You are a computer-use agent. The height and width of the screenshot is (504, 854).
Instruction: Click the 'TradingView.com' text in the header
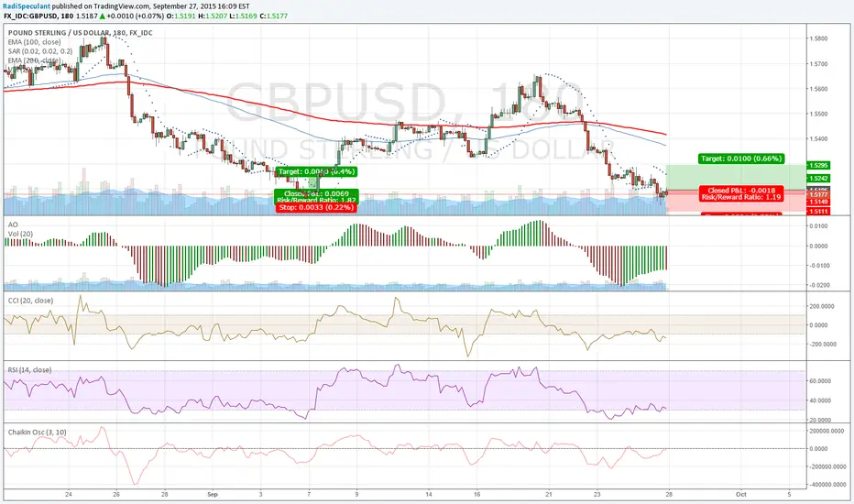click(120, 6)
